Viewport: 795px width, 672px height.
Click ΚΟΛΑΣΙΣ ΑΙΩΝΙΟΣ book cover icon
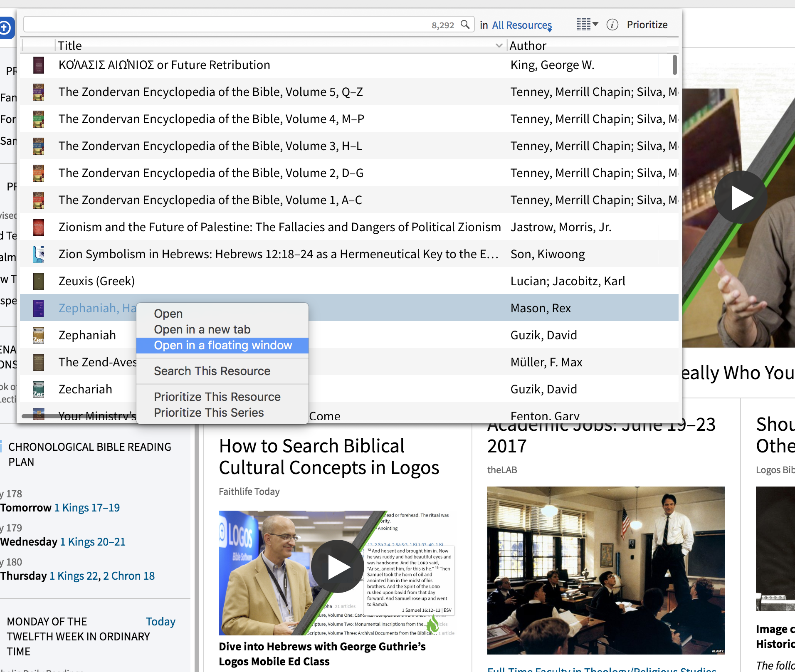(x=38, y=65)
